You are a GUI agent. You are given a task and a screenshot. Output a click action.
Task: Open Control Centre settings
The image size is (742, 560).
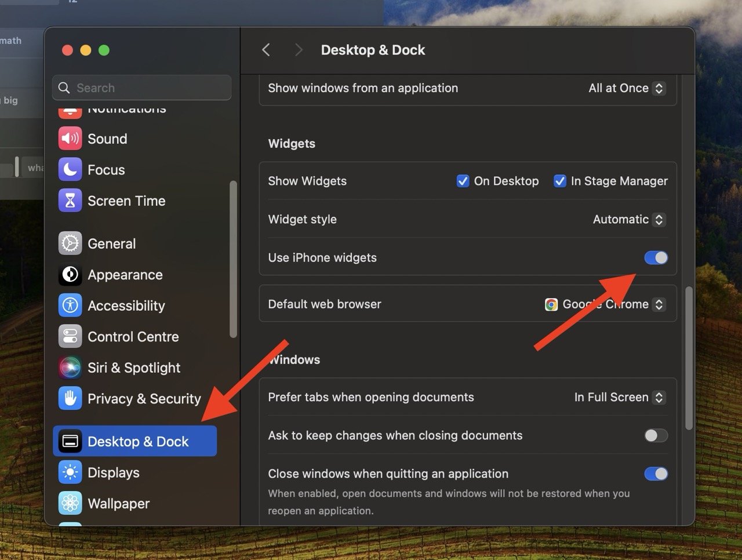[x=133, y=337]
